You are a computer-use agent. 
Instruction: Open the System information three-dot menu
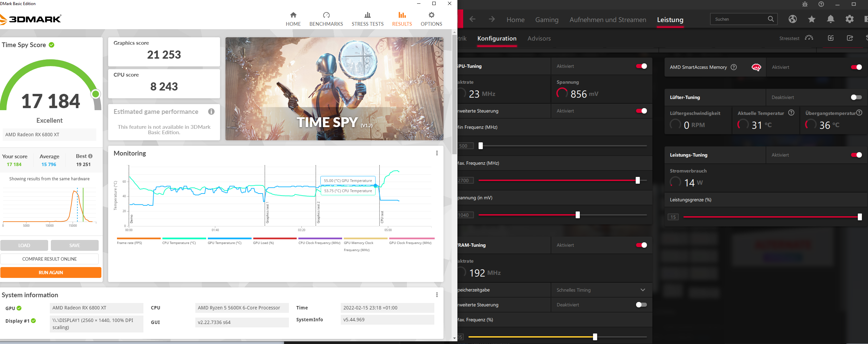437,295
